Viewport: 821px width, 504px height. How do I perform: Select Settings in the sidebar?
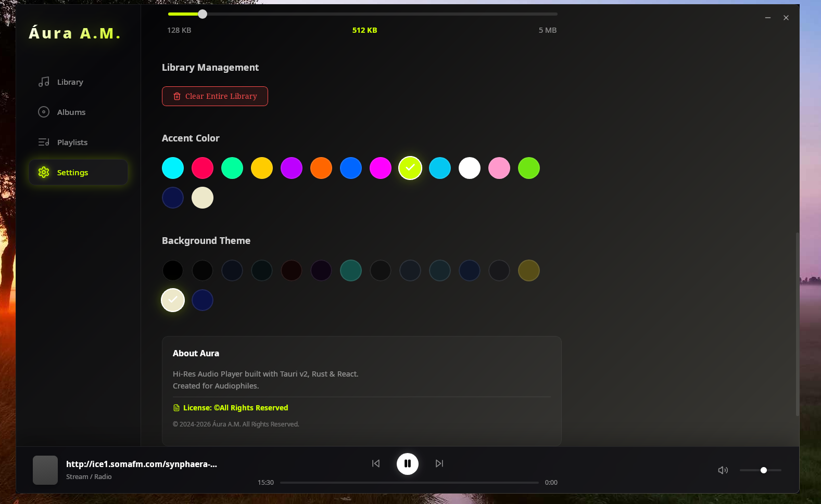tap(78, 173)
